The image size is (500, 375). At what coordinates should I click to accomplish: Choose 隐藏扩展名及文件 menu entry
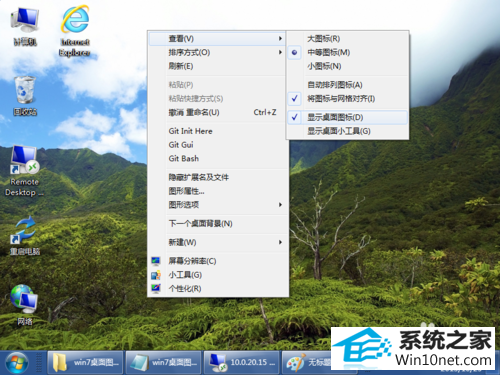[x=218, y=177]
